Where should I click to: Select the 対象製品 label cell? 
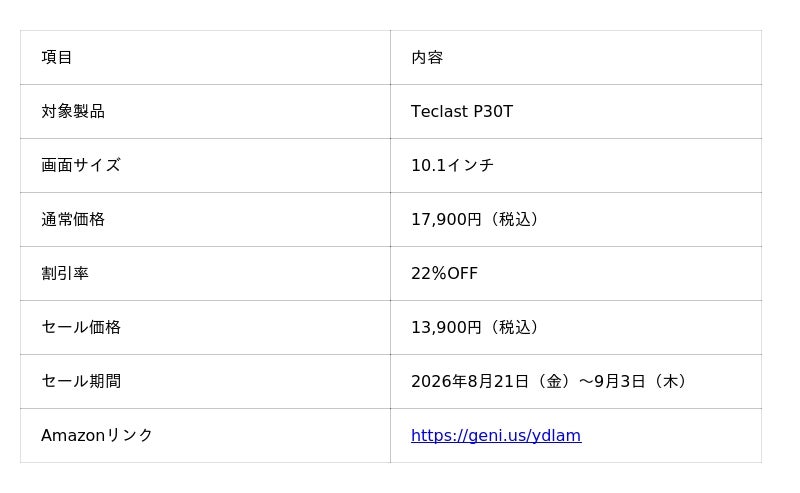pyautogui.click(x=205, y=111)
